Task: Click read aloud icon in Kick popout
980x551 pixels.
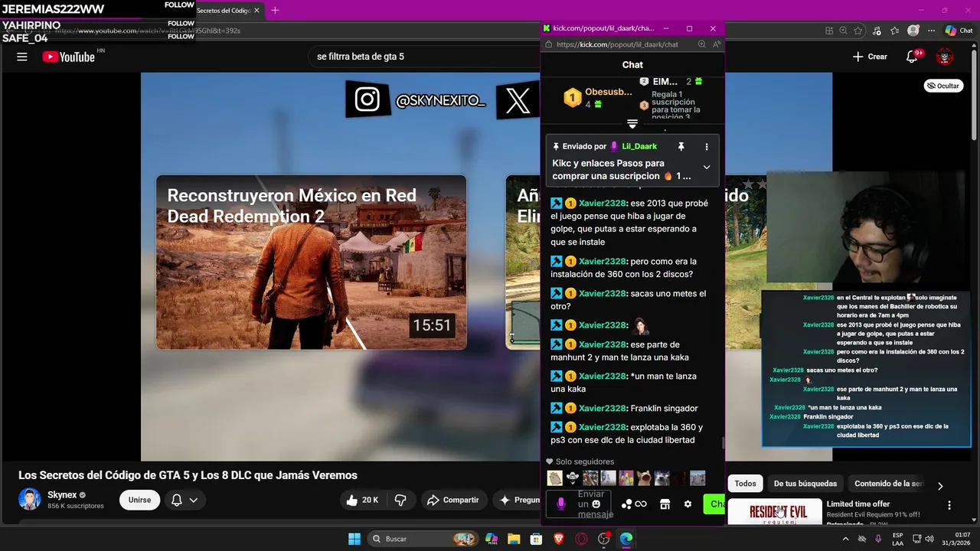Action: tap(716, 44)
